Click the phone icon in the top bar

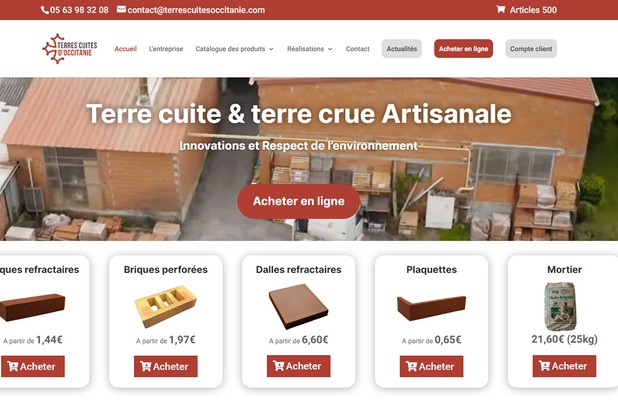pos(45,10)
